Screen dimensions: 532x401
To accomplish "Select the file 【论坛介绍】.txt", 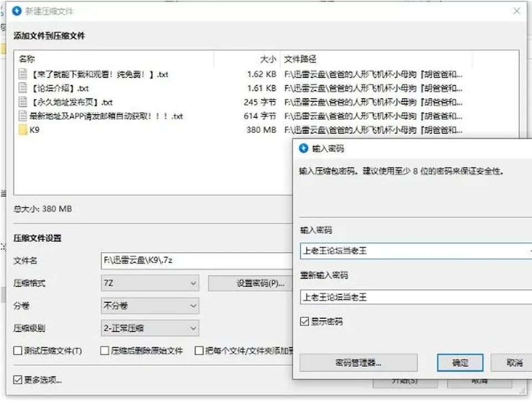I will click(x=60, y=88).
